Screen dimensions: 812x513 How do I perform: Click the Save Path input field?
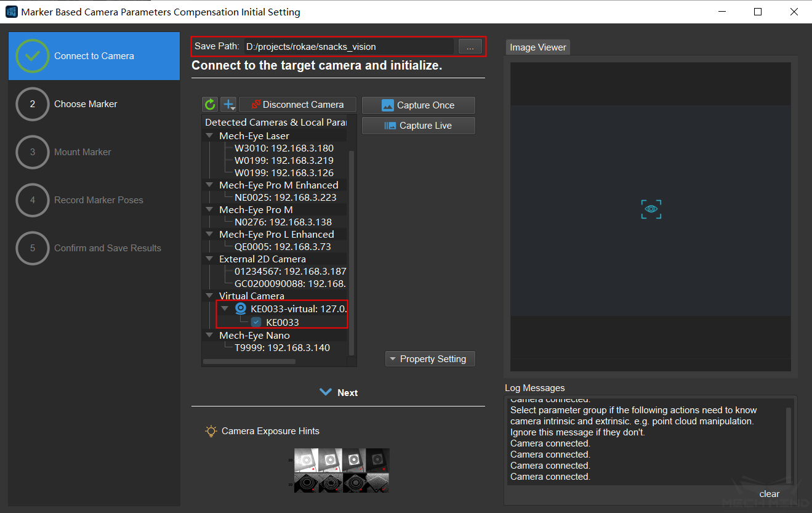point(348,46)
